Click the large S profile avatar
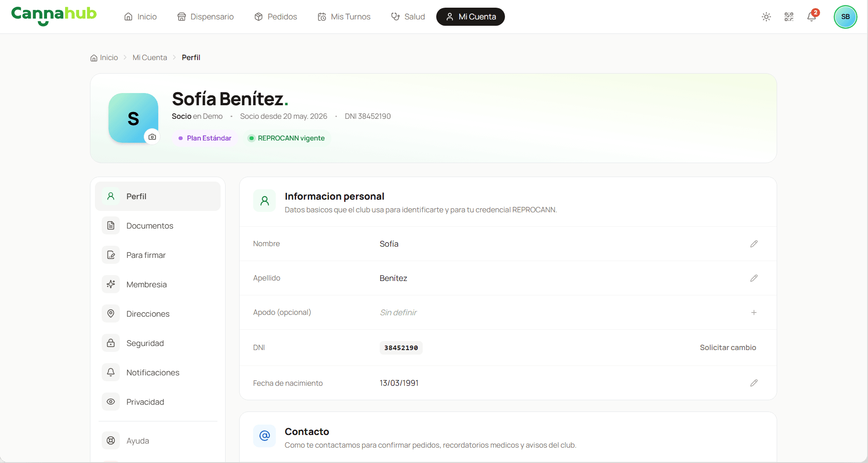The width and height of the screenshot is (868, 463). pos(133,118)
